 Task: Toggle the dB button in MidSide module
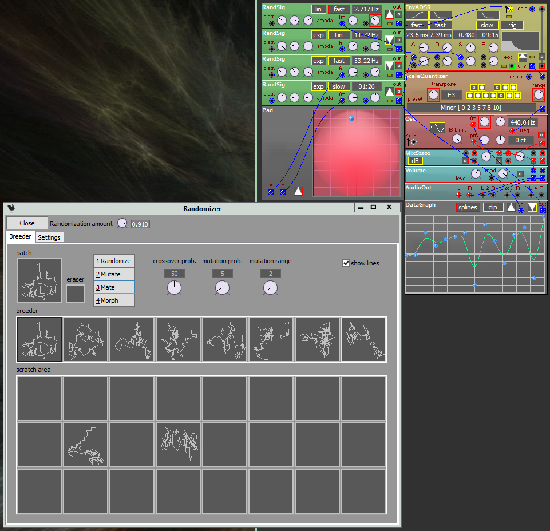click(x=415, y=161)
